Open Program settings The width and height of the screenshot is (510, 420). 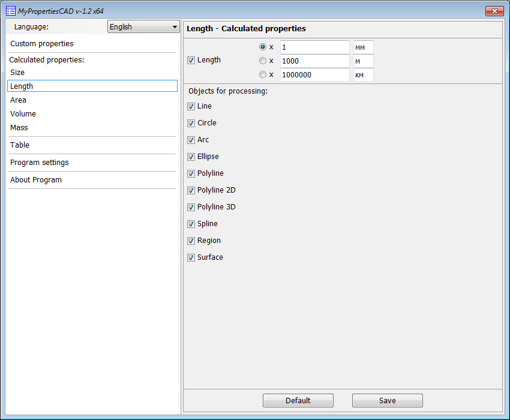(40, 163)
